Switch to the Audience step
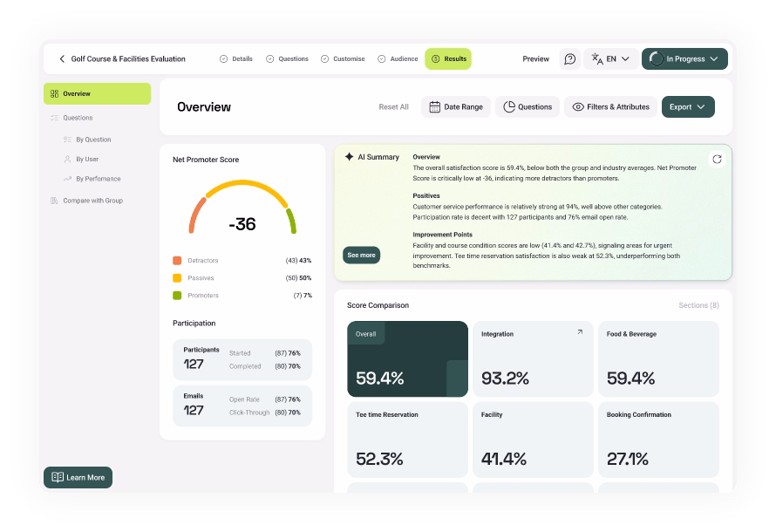Screen dimensions: 776x532 click(x=398, y=59)
